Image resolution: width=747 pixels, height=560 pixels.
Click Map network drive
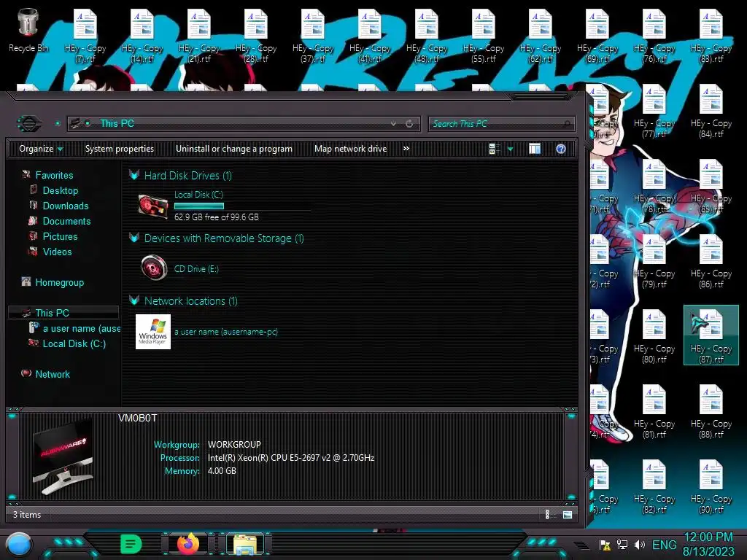351,149
